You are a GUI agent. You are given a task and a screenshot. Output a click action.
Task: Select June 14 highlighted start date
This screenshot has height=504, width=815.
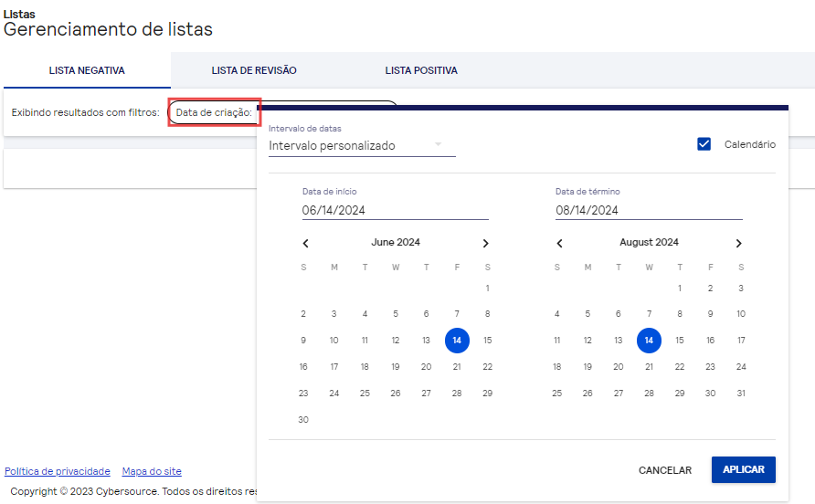click(x=457, y=341)
